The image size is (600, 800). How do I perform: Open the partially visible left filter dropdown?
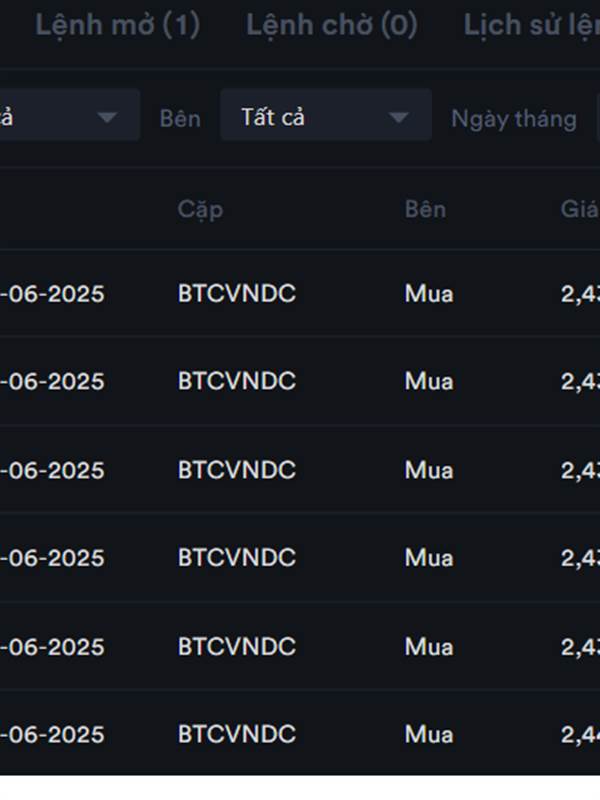click(70, 115)
